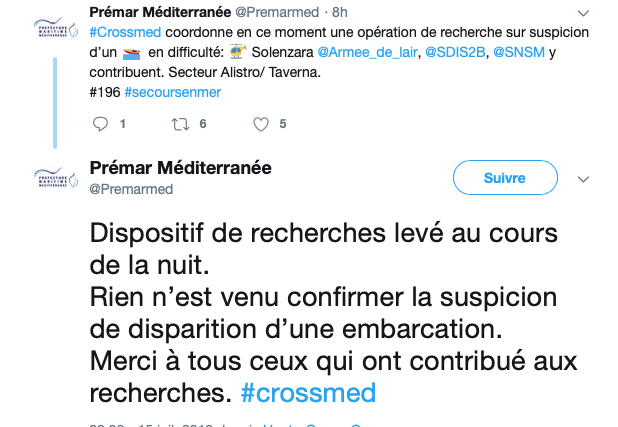Click the @Premarmed handle next to the 8h timestamp
This screenshot has width=618, height=427.
[x=280, y=12]
